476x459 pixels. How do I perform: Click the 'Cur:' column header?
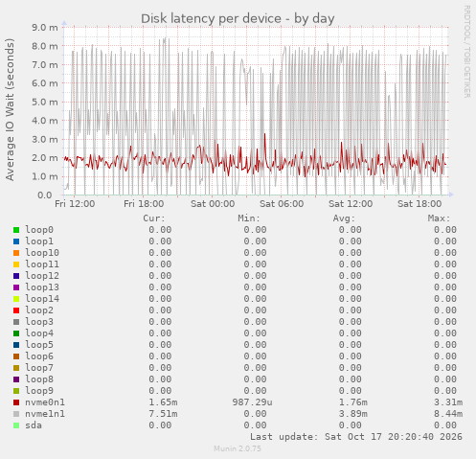point(154,218)
